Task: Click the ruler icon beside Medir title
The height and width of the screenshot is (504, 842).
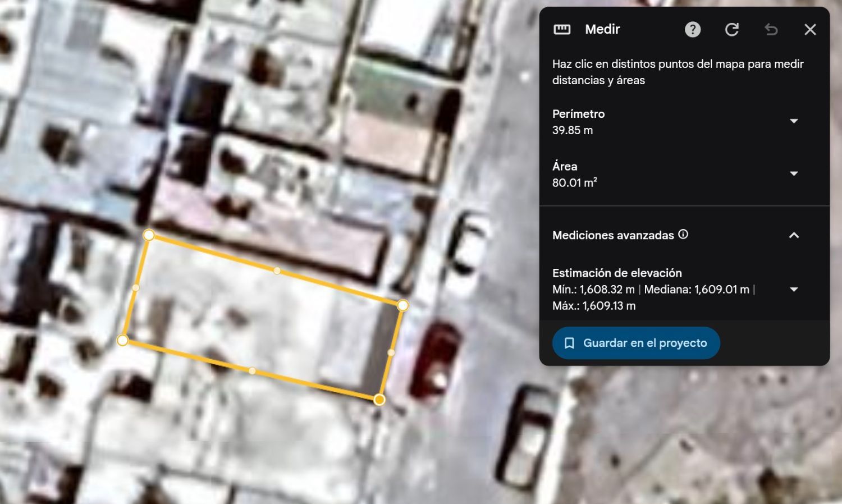Action: [562, 29]
